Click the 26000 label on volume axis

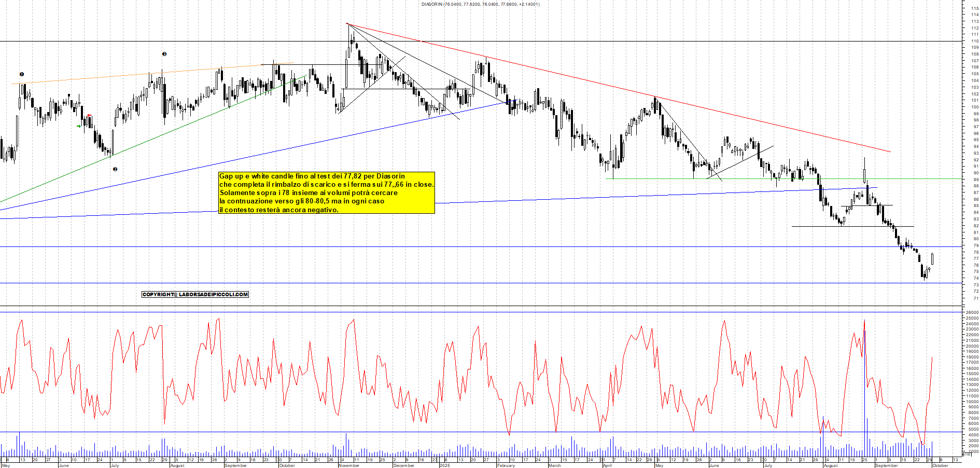[x=971, y=313]
